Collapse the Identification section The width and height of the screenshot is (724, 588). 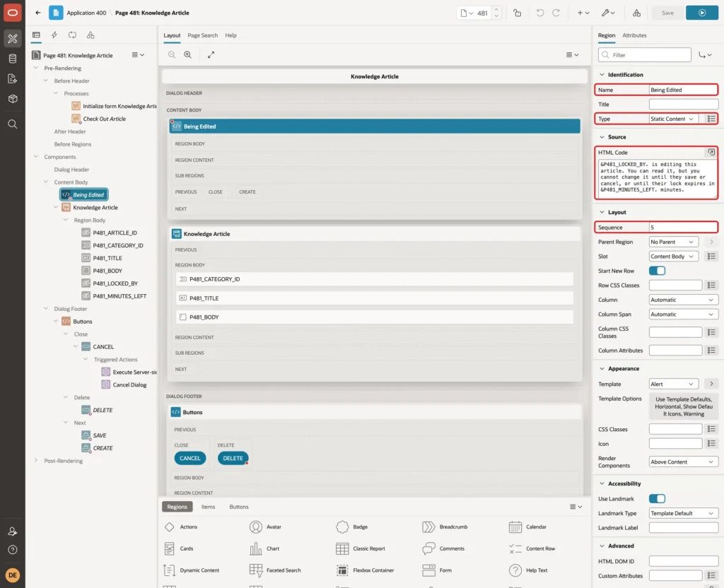pyautogui.click(x=602, y=75)
